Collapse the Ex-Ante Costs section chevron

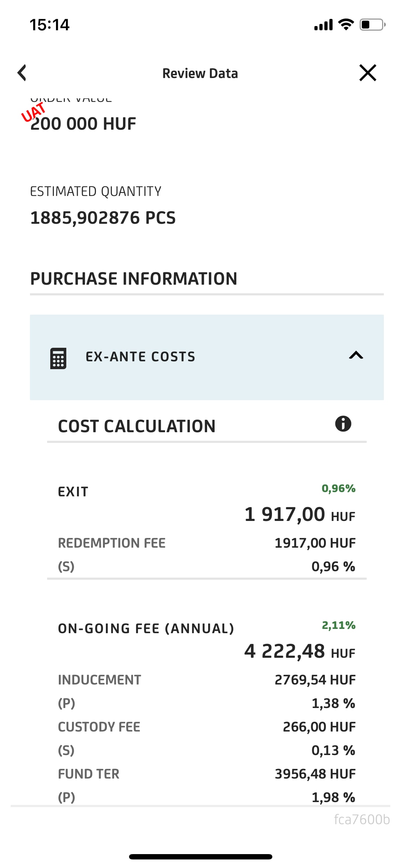click(x=356, y=355)
